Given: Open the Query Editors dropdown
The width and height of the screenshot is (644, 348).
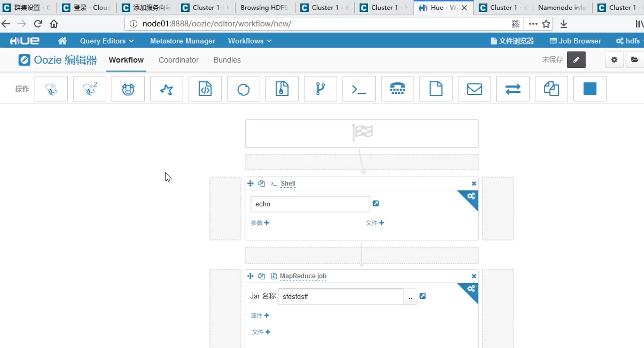Looking at the screenshot, I should (x=106, y=41).
